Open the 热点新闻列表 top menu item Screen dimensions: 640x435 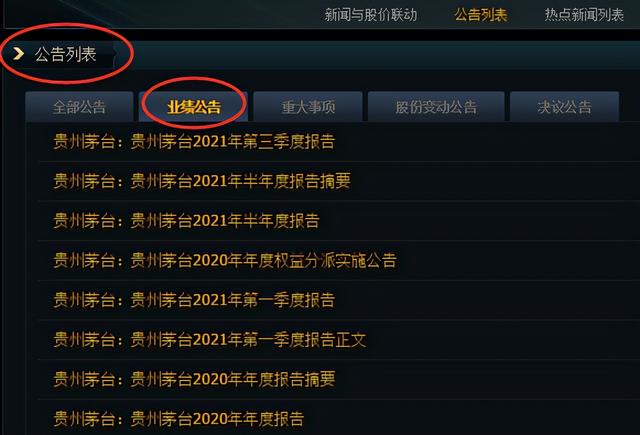coord(584,15)
